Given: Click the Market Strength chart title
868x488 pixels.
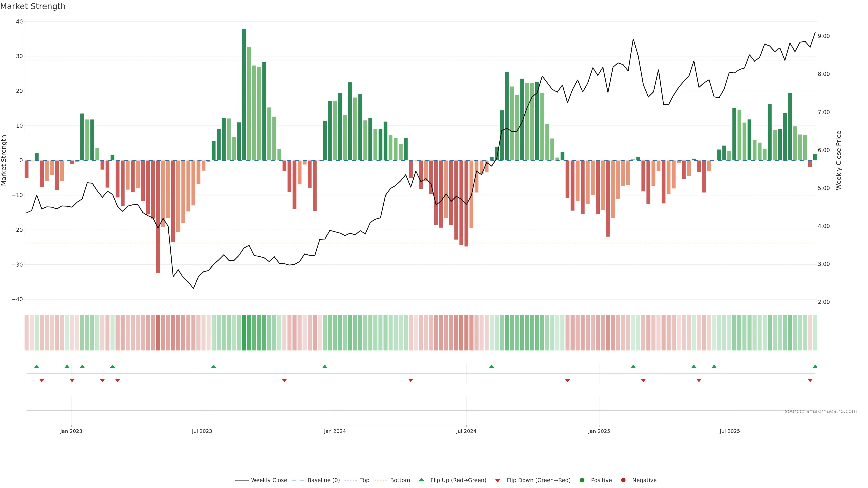Looking at the screenshot, I should pyautogui.click(x=33, y=6).
